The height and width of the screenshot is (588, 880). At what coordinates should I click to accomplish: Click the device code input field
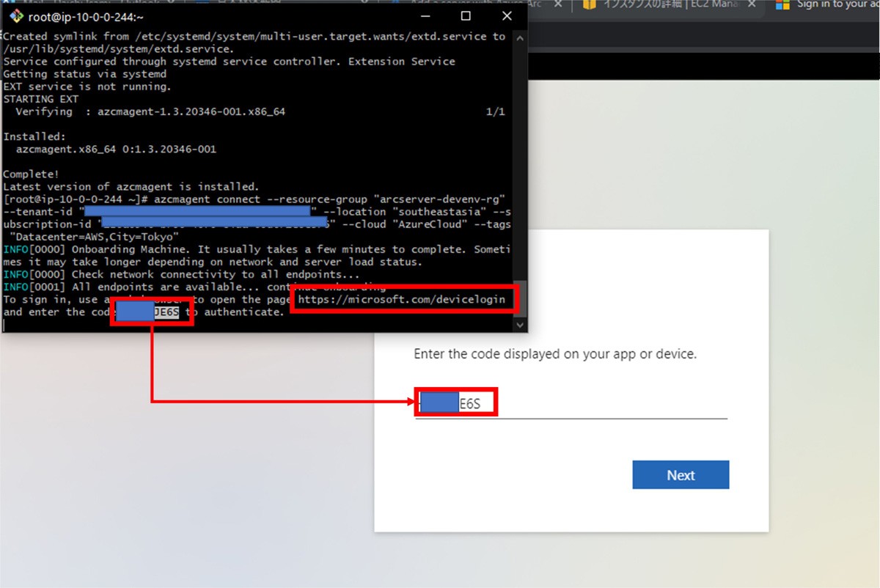tap(571, 403)
